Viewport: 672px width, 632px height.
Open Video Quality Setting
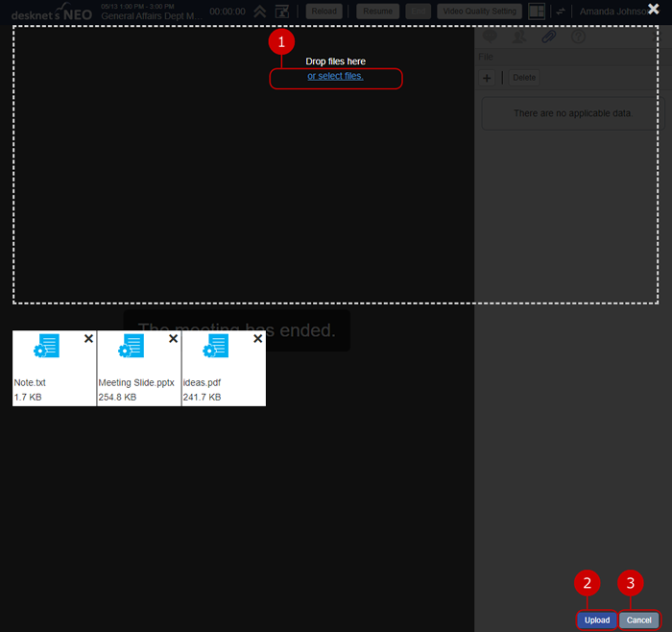[x=480, y=12]
